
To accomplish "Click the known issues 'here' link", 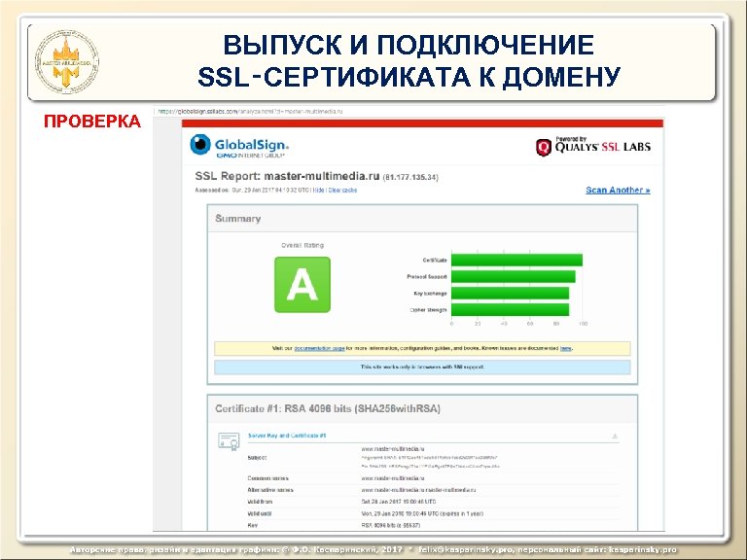I will point(565,348).
